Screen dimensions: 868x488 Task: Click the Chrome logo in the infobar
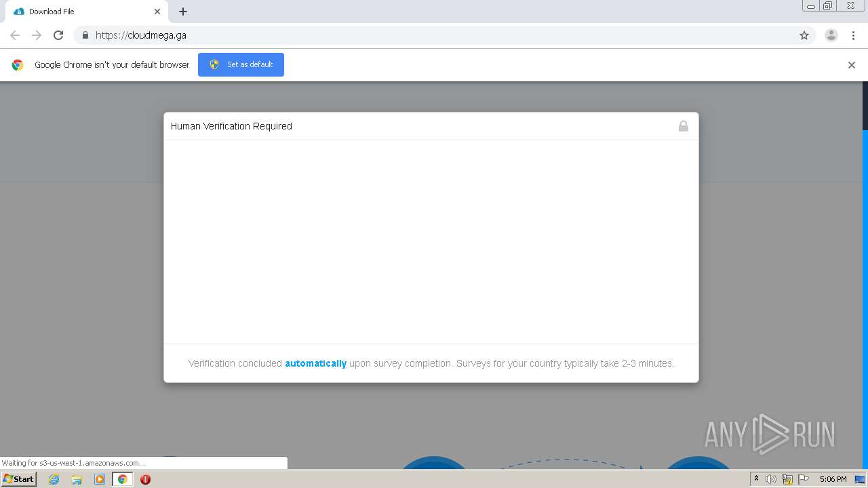[18, 65]
